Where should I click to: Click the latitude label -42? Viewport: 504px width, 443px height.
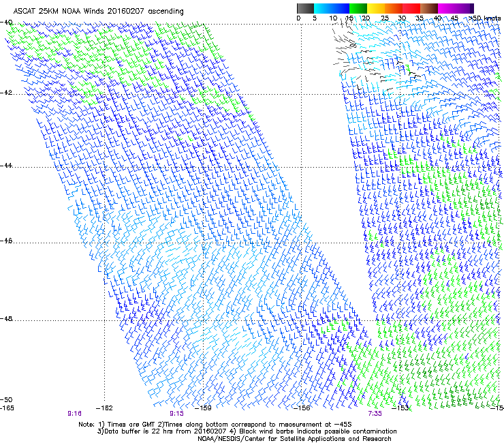tap(7, 93)
